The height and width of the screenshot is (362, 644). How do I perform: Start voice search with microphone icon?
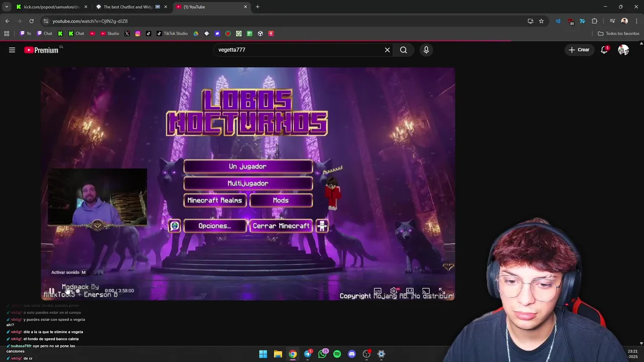point(426,50)
